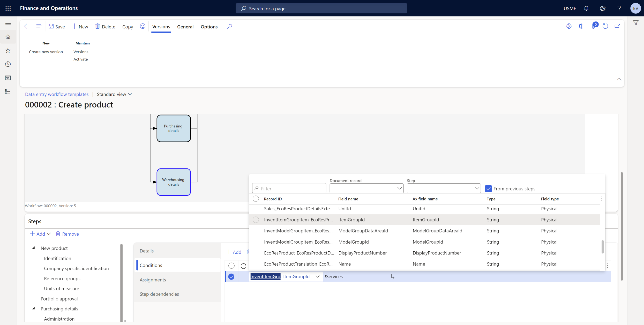The width and height of the screenshot is (644, 325).
Task: Open lookup grid column options dots
Action: pos(602,199)
